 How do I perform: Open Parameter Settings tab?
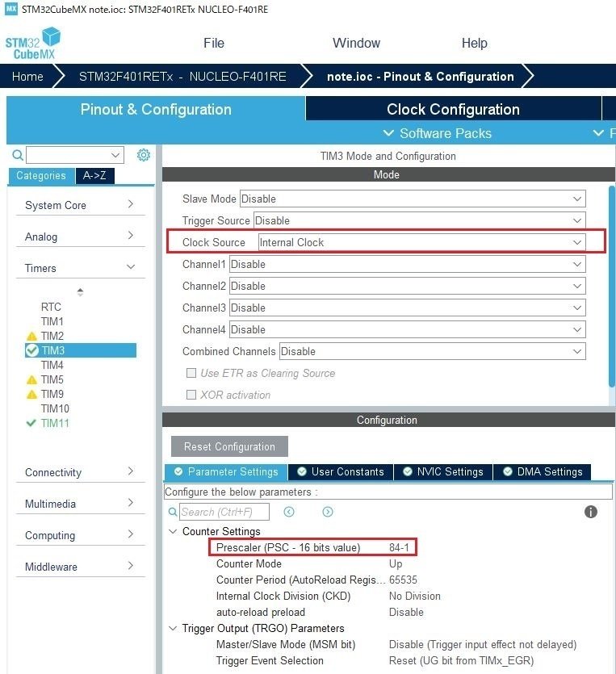coord(226,472)
